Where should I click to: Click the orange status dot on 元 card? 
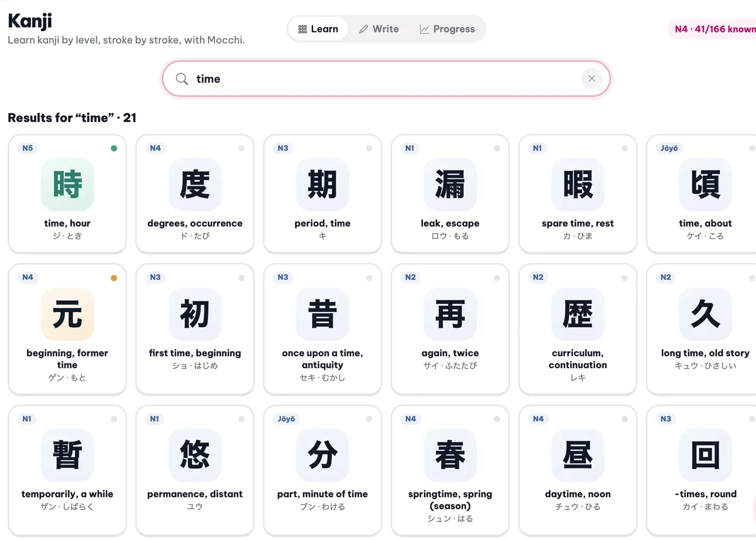[114, 278]
